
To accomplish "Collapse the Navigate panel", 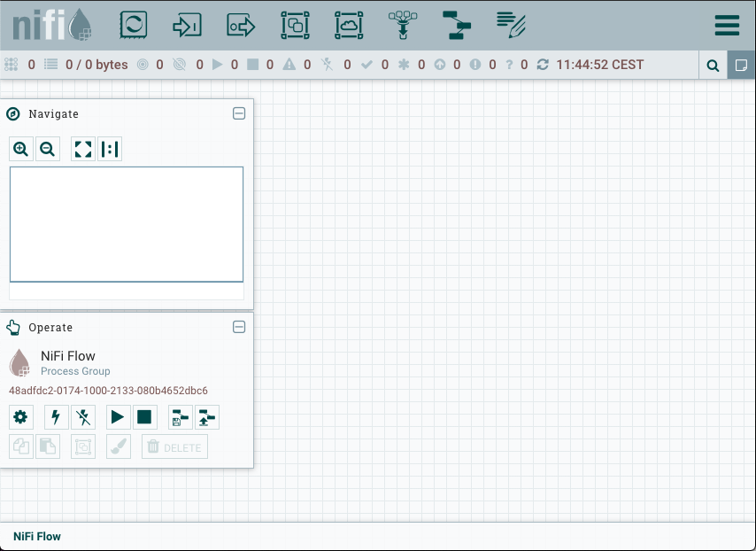I will [x=239, y=113].
